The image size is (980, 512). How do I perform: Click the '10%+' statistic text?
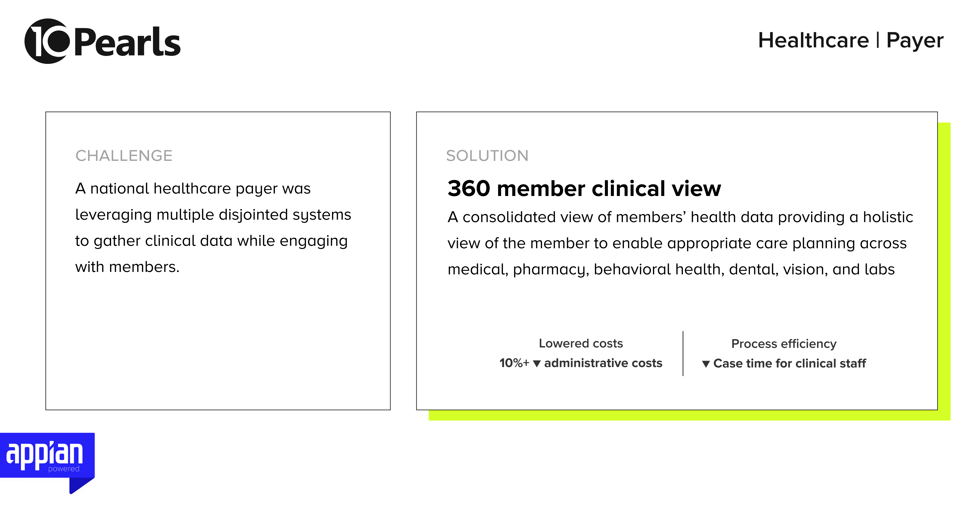(514, 363)
